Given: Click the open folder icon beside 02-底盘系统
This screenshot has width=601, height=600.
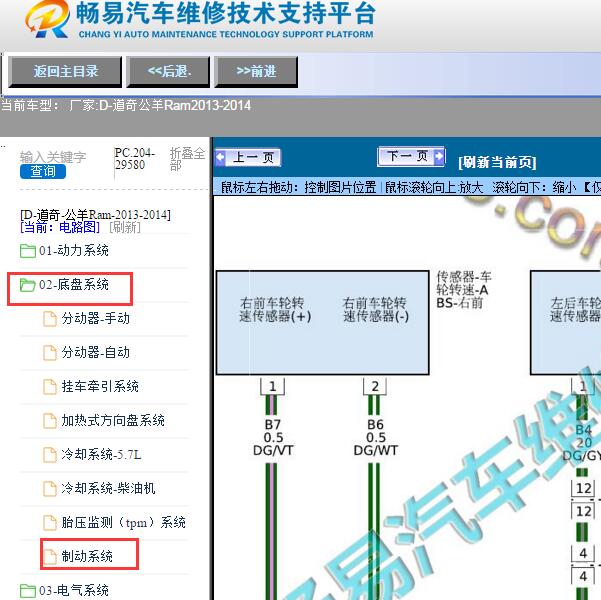Looking at the screenshot, I should 28,285.
